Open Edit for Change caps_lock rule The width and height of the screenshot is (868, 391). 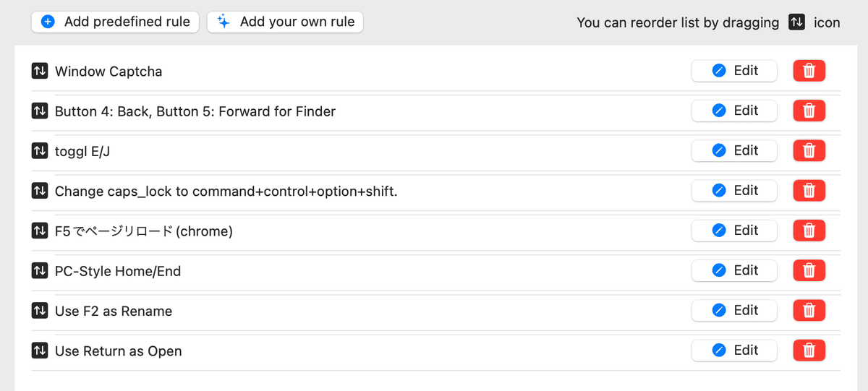pos(735,191)
